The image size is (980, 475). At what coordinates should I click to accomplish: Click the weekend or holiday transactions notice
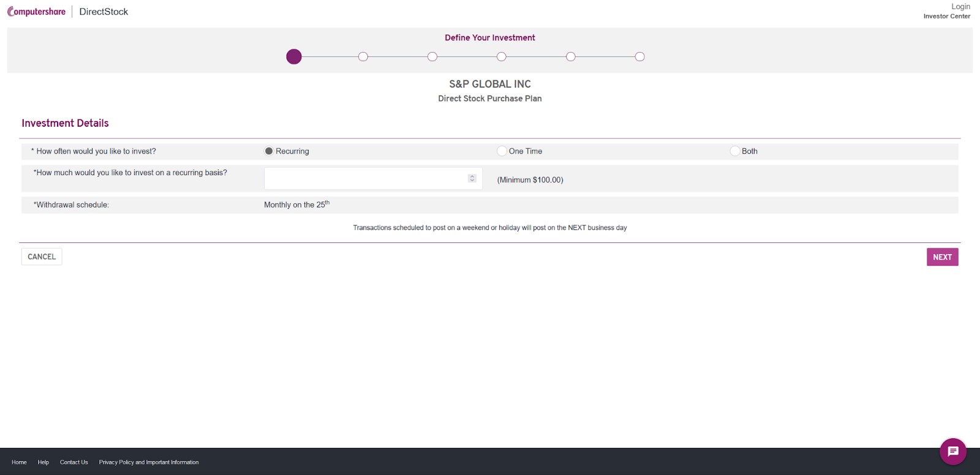490,228
